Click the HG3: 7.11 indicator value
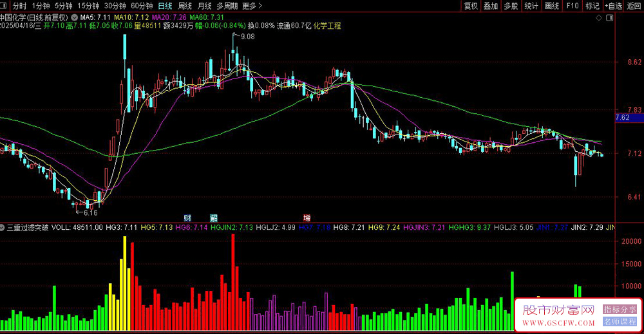 click(121, 227)
